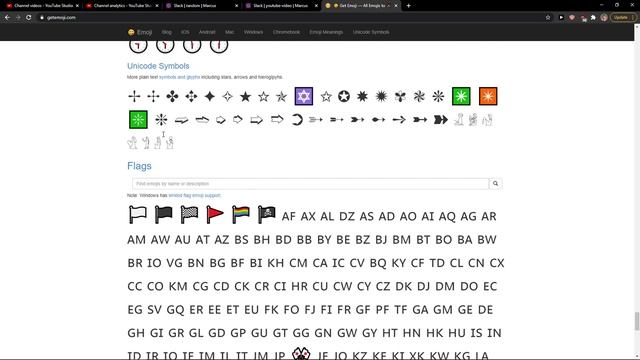Click the green sparkle symbol in second row
The width and height of the screenshot is (640, 360).
point(138,120)
